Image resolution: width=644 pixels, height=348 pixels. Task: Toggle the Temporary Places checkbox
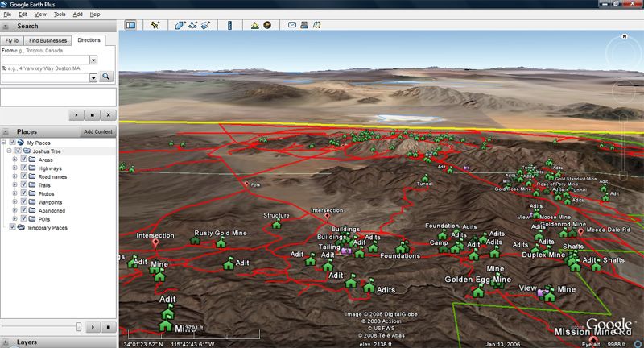12,227
